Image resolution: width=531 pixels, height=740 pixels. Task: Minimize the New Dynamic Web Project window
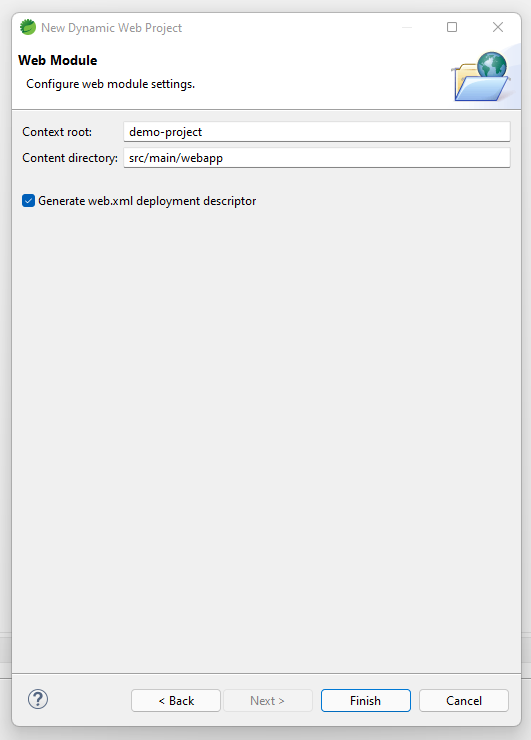click(x=407, y=27)
